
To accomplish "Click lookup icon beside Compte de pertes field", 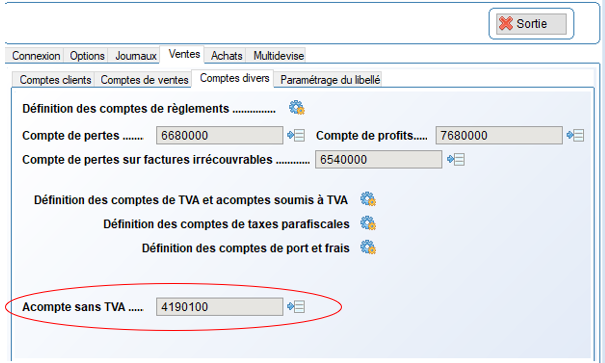I will tap(296, 135).
